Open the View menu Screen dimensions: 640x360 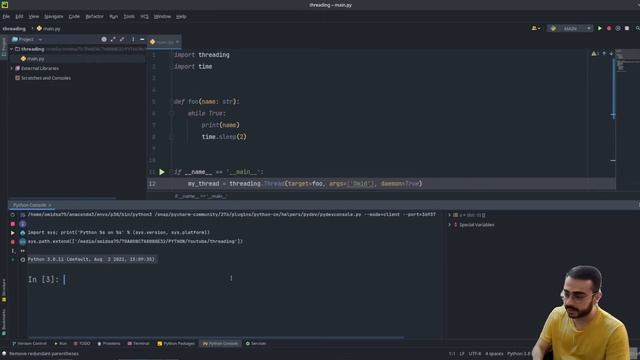click(33, 16)
